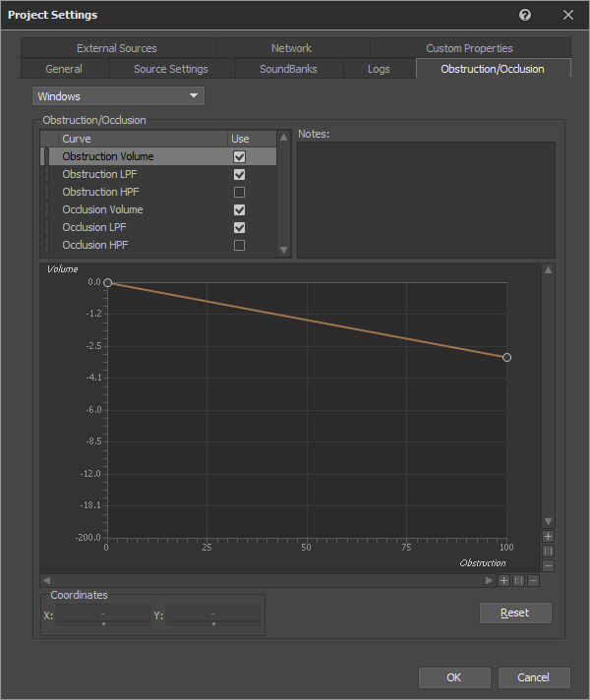590x700 pixels.
Task: Disable the Obstruction Volume curve checkbox
Action: (x=239, y=157)
